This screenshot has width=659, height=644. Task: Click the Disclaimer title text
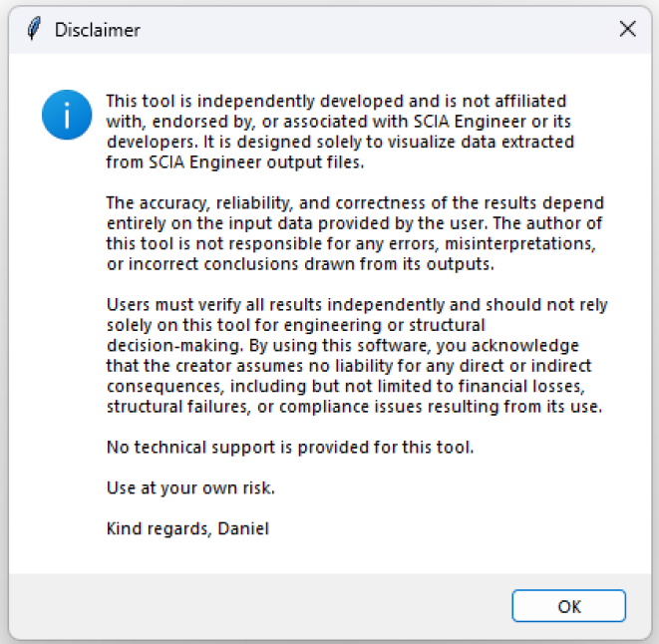pyautogui.click(x=98, y=30)
